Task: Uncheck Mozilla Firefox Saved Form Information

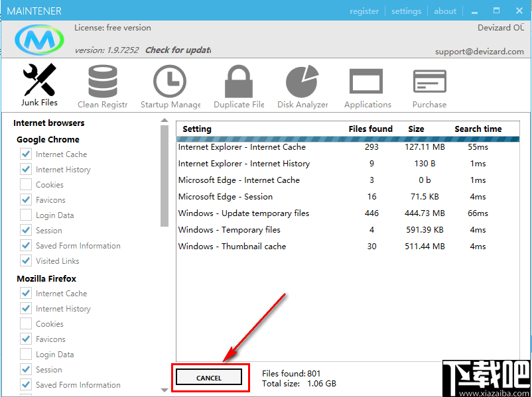Action: [26, 385]
